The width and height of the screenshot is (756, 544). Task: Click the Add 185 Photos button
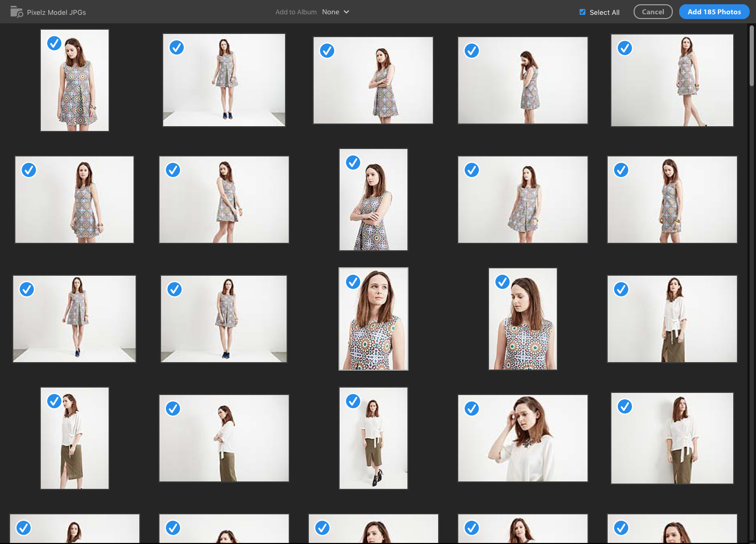pos(714,12)
